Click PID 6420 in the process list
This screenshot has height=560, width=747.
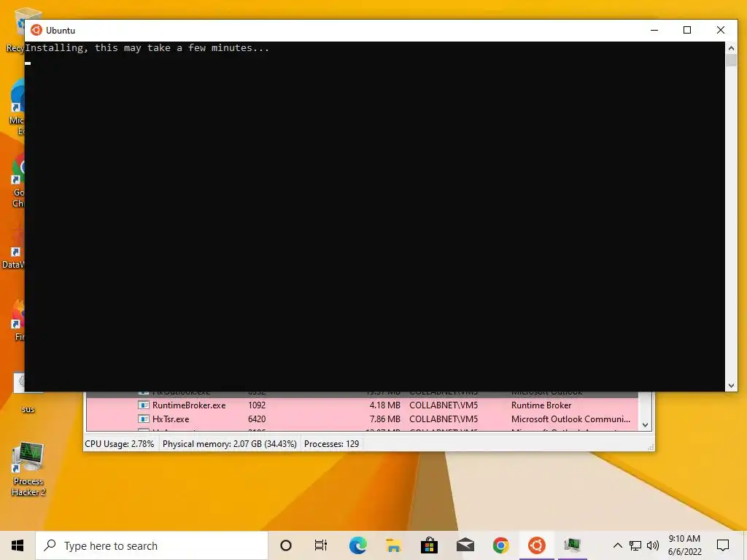[257, 419]
